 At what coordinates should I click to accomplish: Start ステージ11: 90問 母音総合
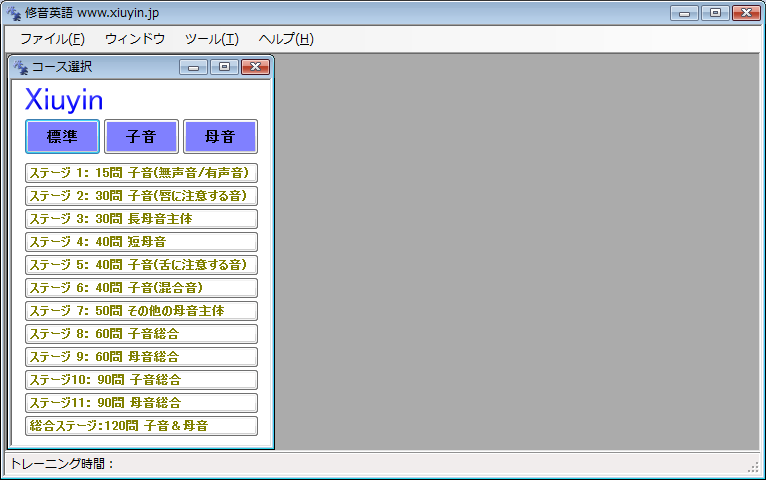[x=141, y=402]
